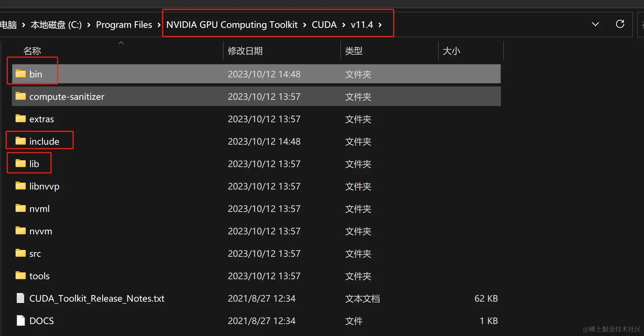This screenshot has height=336, width=644.
Task: Click the src folder icon
Action: click(x=21, y=253)
